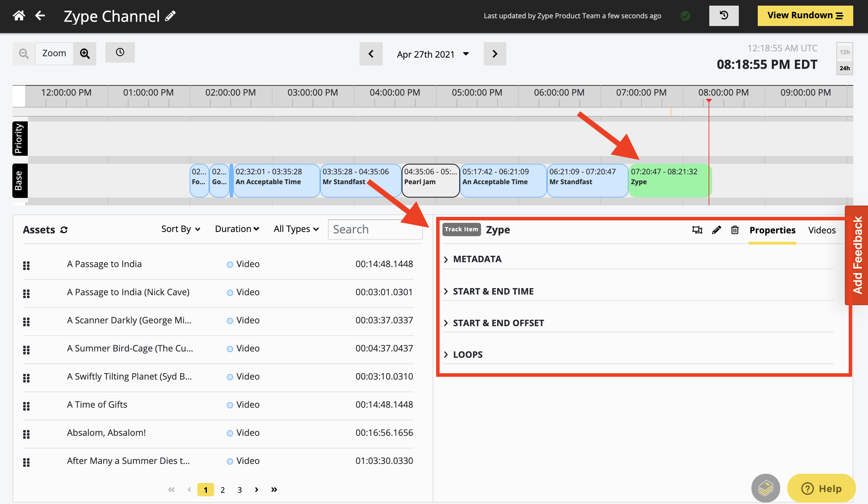Select Mr Standfast block at 03:35:28
This screenshot has width=868, height=504.
pos(361,180)
